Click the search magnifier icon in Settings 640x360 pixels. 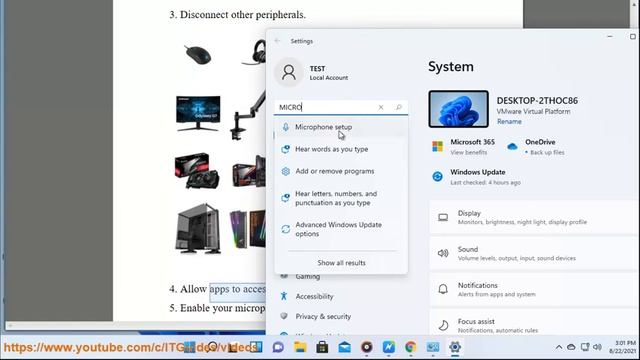(x=399, y=107)
